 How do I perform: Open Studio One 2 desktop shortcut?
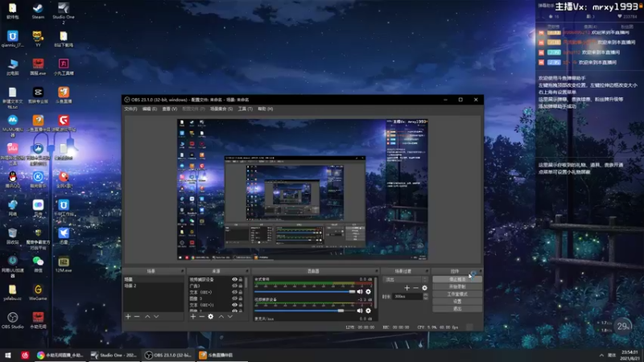point(64,13)
